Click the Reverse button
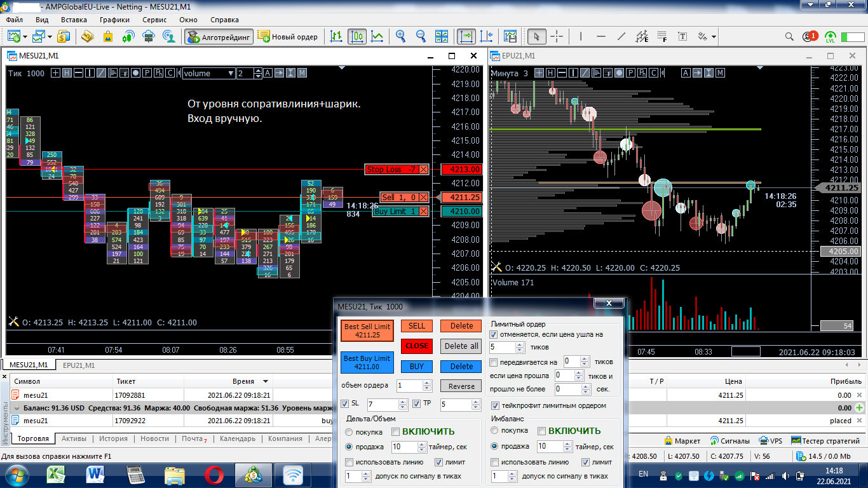 [461, 386]
